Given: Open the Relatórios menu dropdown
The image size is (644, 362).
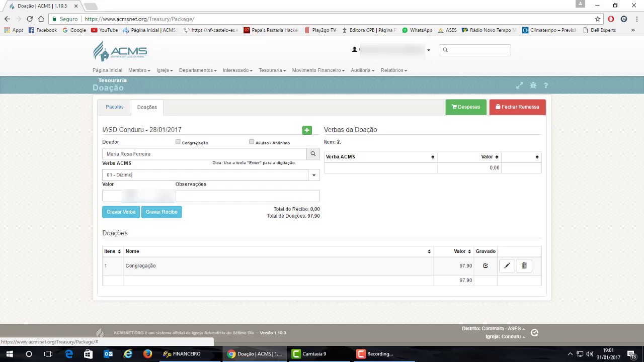Looking at the screenshot, I should pos(394,70).
